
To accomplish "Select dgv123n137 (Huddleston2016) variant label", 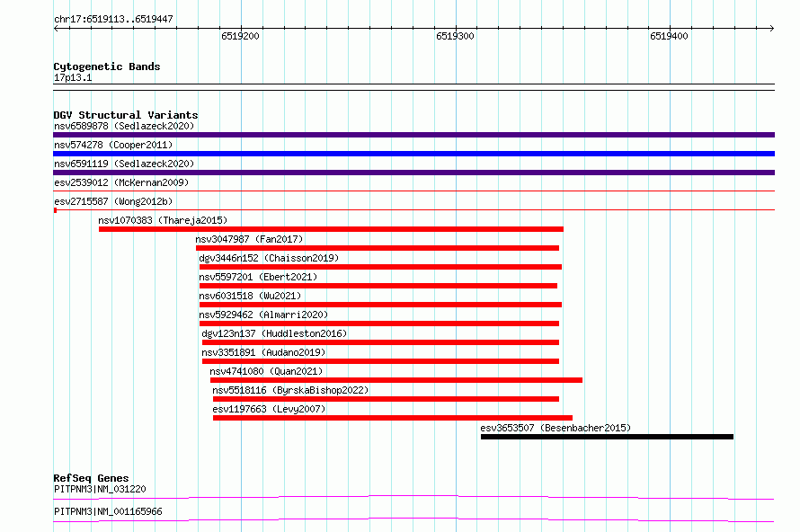I will (x=274, y=333).
